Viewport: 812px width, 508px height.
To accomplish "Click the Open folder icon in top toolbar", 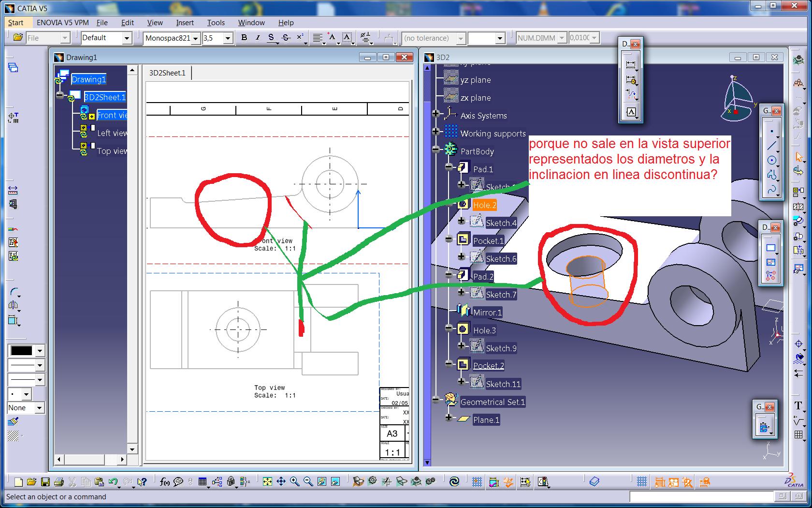I will coord(18,38).
